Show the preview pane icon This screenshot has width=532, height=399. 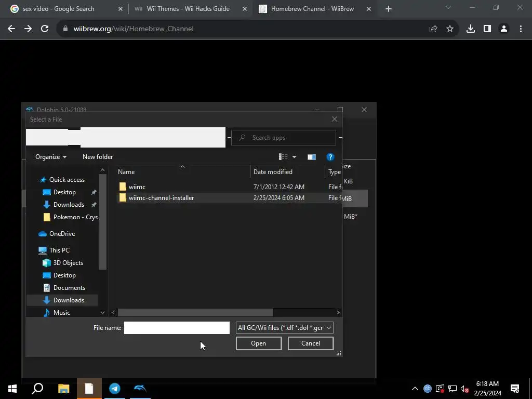pyautogui.click(x=312, y=157)
